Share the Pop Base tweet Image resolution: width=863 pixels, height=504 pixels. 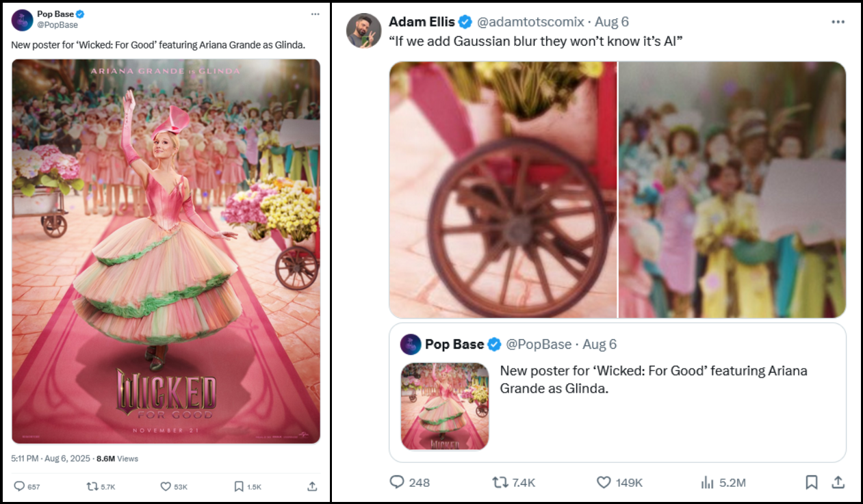312,486
